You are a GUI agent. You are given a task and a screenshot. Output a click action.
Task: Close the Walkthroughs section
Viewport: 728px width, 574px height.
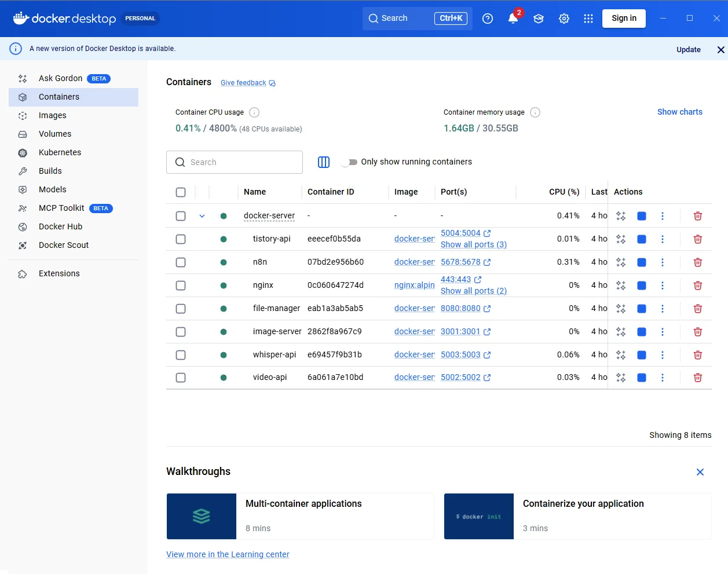(700, 472)
